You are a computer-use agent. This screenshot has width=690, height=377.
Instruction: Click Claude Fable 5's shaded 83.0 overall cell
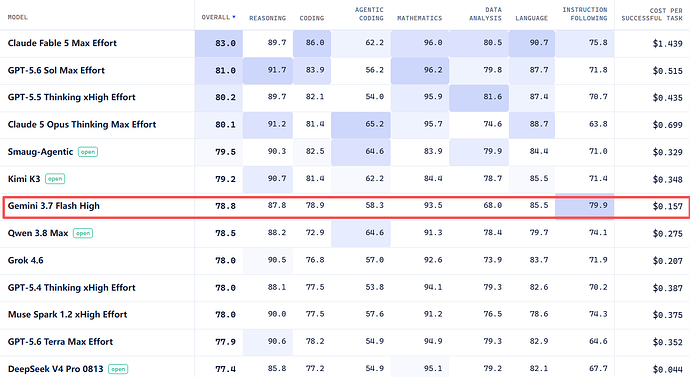(x=219, y=43)
